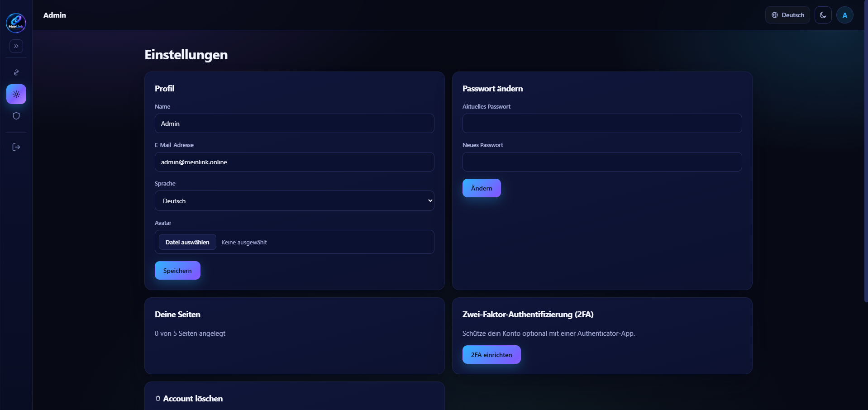Screen dimensions: 868x410
Task: Open the user avatar A menu
Action: click(x=845, y=15)
